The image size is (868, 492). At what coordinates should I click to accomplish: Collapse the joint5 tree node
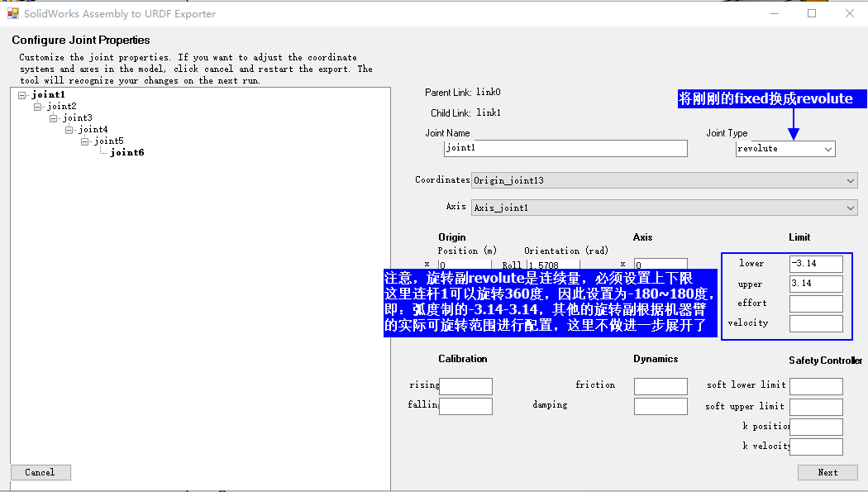(x=84, y=141)
